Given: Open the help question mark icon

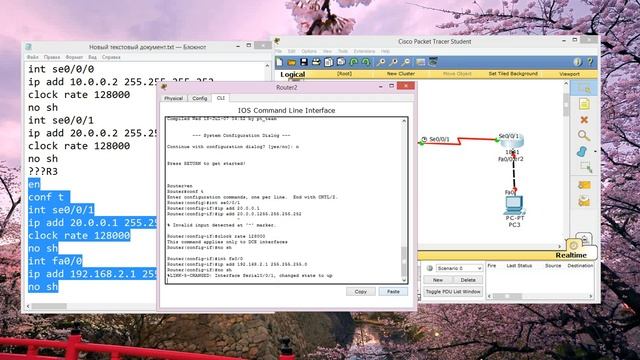Looking at the screenshot, I should pyautogui.click(x=590, y=62).
